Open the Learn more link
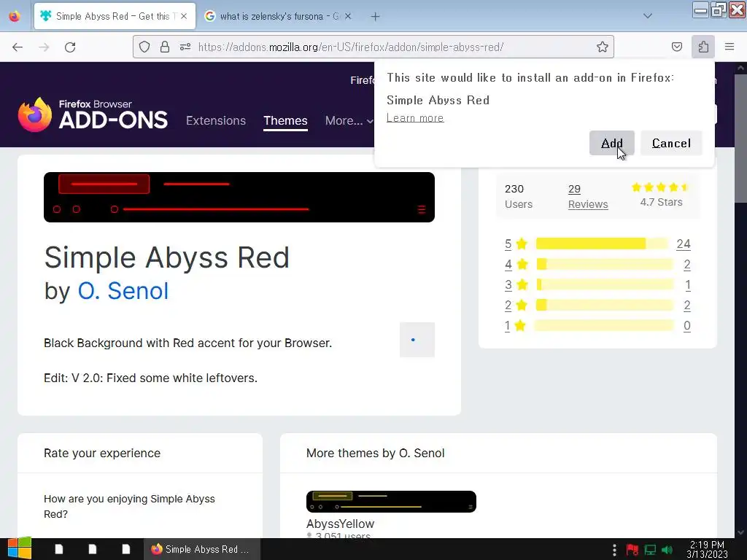 [415, 117]
